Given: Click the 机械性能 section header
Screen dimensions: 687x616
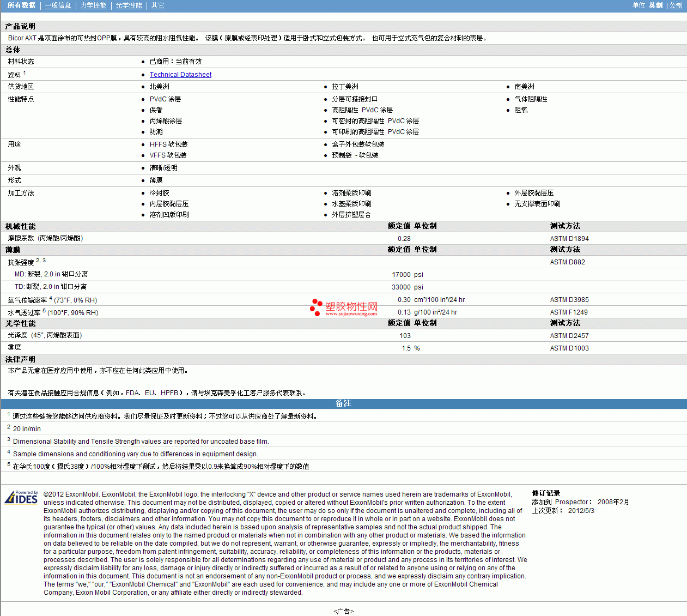Looking at the screenshot, I should (x=20, y=226).
